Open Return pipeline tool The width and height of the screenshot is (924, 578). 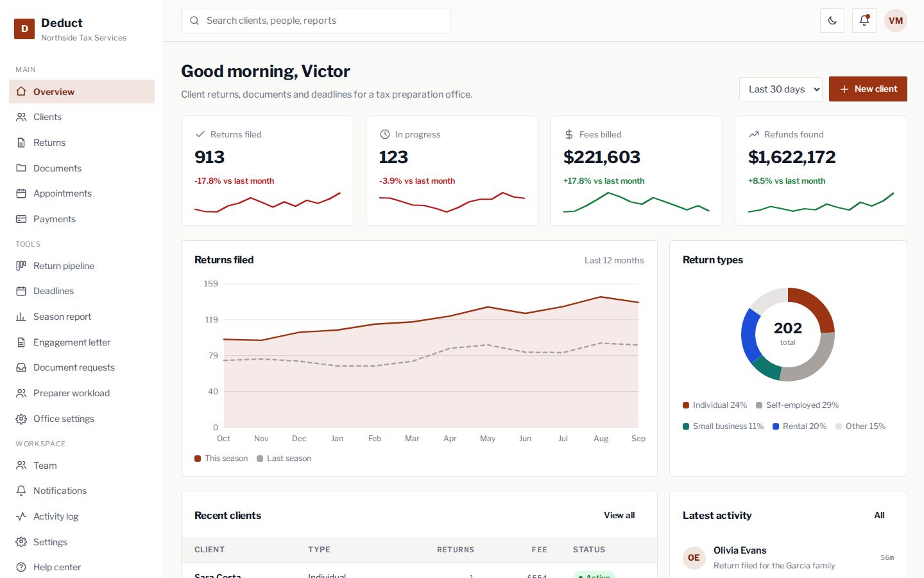click(82, 266)
